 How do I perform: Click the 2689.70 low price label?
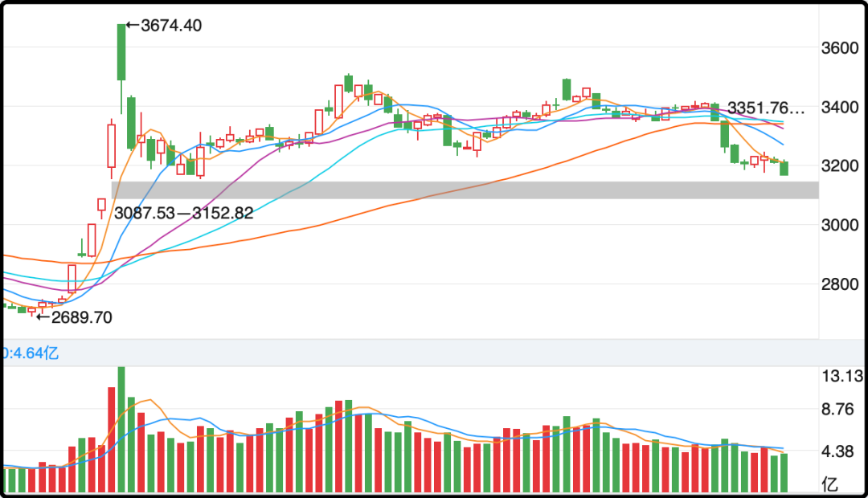click(81, 317)
